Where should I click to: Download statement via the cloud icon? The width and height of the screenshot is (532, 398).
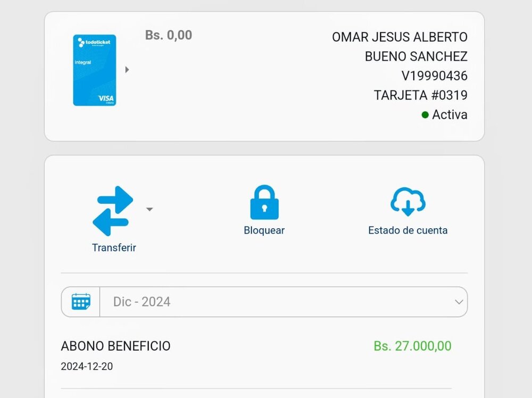[408, 202]
